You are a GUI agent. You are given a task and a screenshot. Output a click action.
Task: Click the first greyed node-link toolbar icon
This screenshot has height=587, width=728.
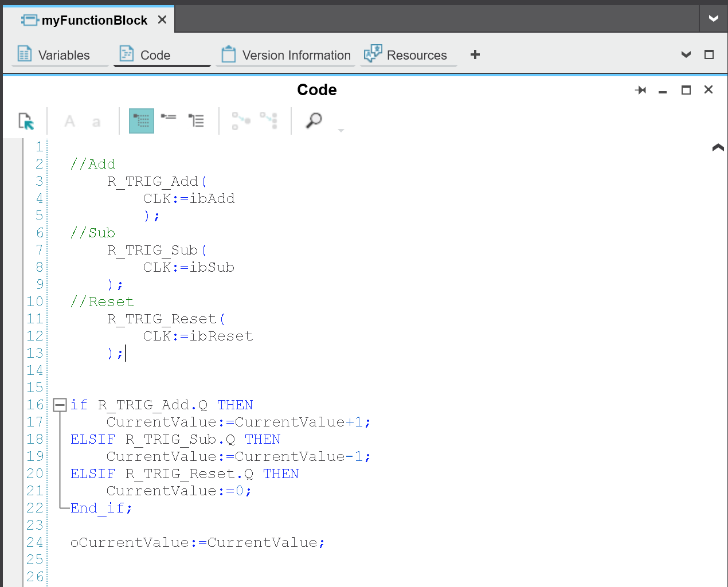coord(241,120)
